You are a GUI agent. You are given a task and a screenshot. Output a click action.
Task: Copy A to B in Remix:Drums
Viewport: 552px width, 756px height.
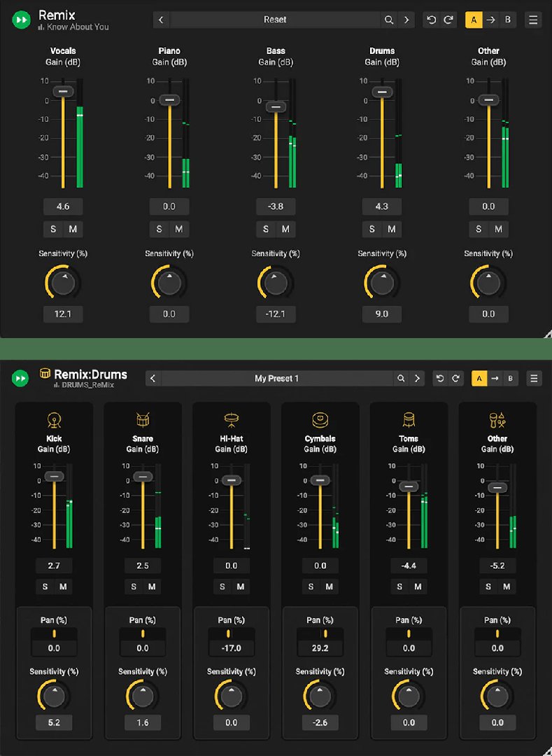(495, 379)
